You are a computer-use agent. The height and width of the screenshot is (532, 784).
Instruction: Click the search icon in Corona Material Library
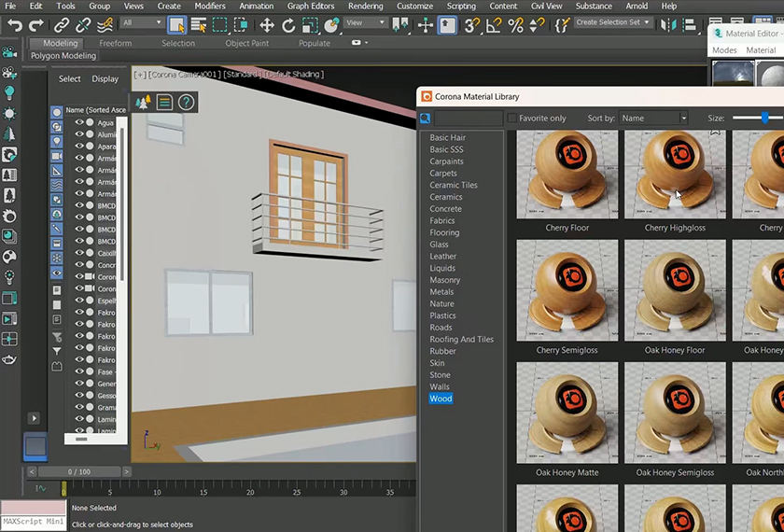coord(426,119)
